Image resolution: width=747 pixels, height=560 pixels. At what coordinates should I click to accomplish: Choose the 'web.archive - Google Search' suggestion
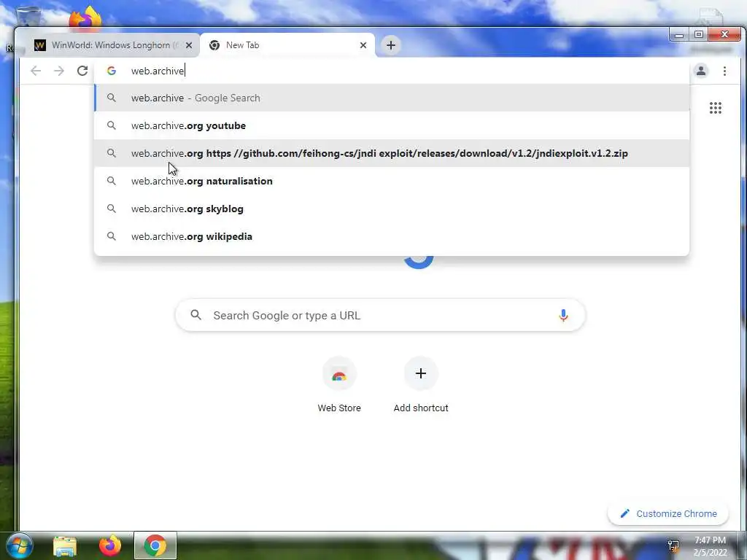coord(392,98)
